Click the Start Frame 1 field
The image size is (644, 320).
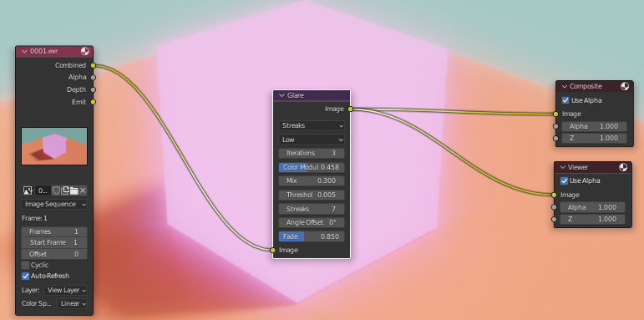coord(54,242)
